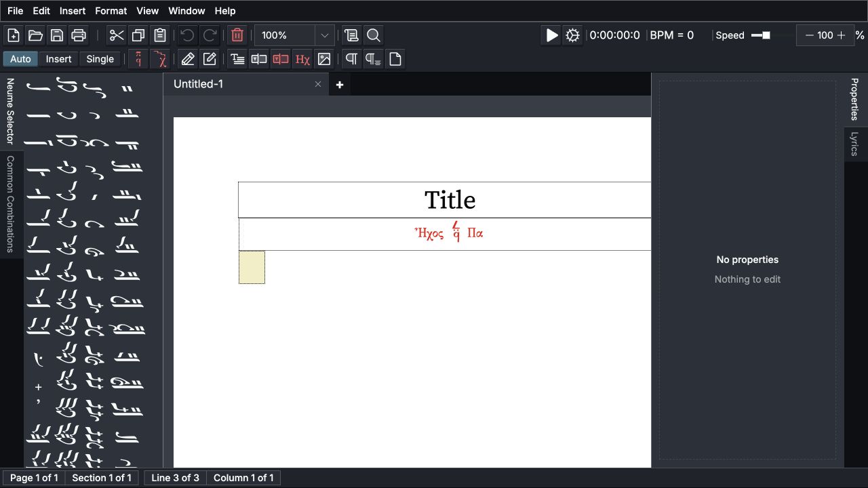Click the red drop cap icon
The width and height of the screenshot is (868, 488).
[281, 59]
